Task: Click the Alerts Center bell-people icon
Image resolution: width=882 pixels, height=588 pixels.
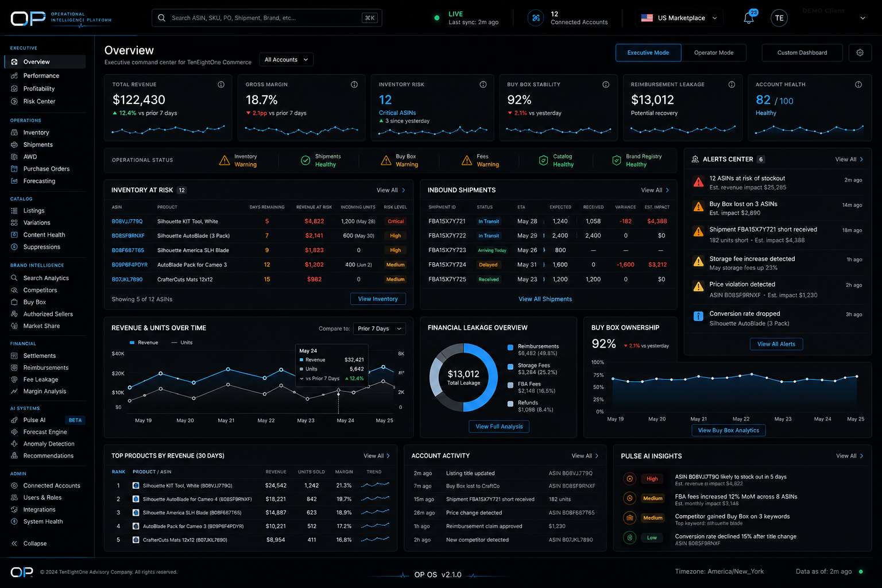Action: pyautogui.click(x=695, y=159)
